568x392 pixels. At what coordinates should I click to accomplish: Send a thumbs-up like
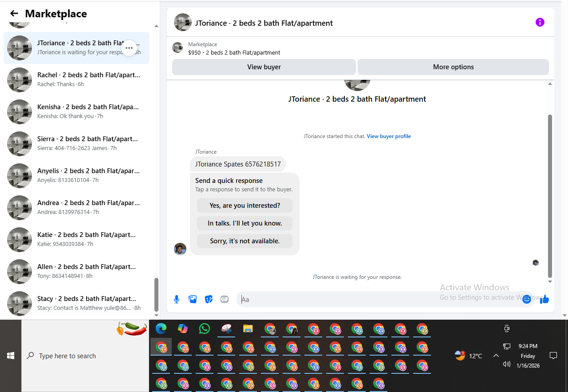[x=544, y=299]
